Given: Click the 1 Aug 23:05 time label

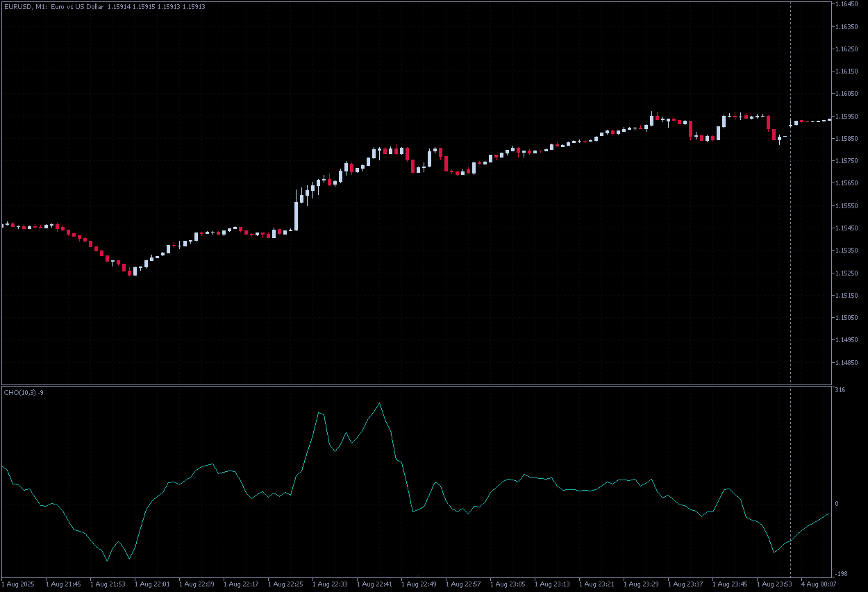Looking at the screenshot, I should tap(508, 584).
